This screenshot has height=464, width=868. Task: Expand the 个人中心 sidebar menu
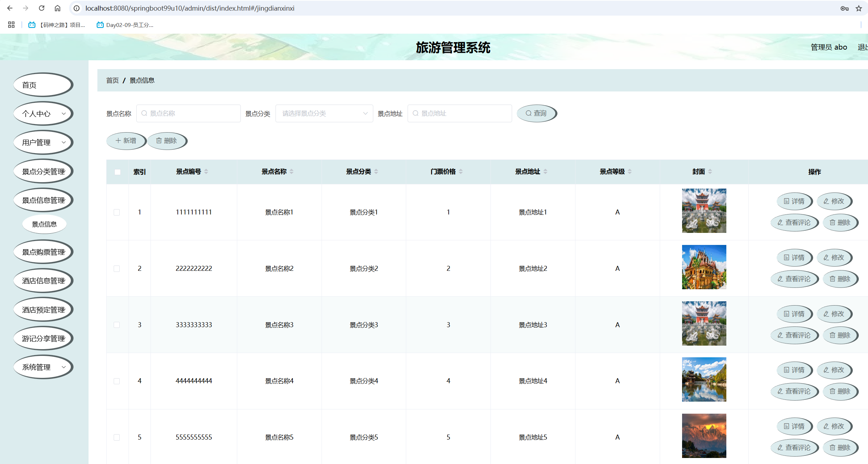(x=43, y=114)
